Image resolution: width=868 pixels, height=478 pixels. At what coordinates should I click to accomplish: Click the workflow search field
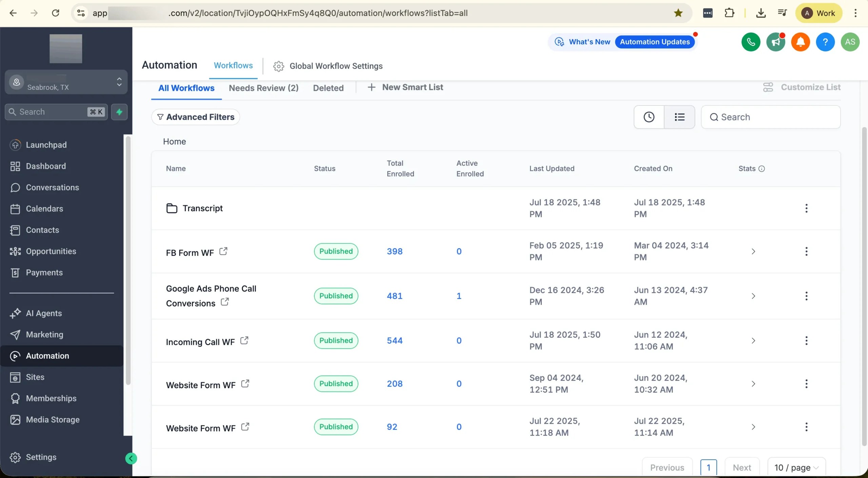pyautogui.click(x=771, y=117)
